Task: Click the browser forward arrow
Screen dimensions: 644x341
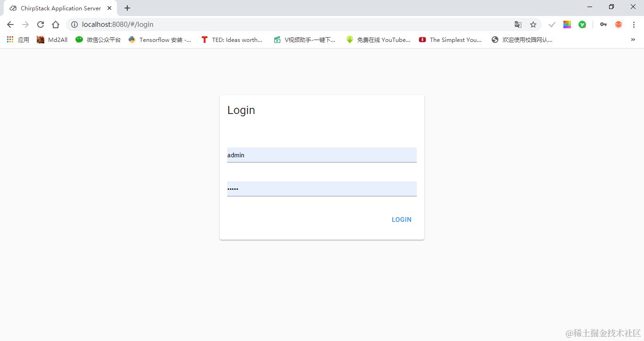Action: pos(25,24)
